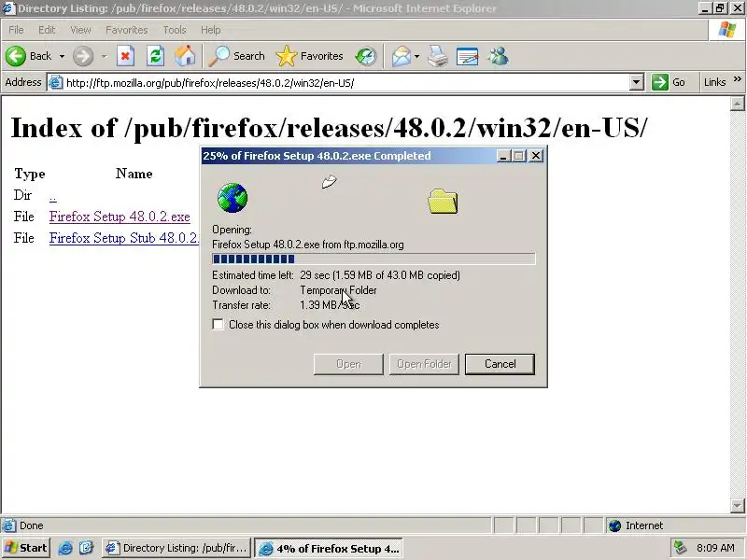Click the Forward arrow icon

(x=83, y=56)
